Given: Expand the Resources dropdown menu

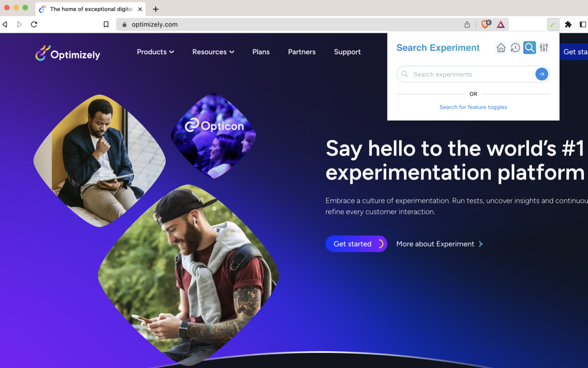Looking at the screenshot, I should [x=213, y=52].
